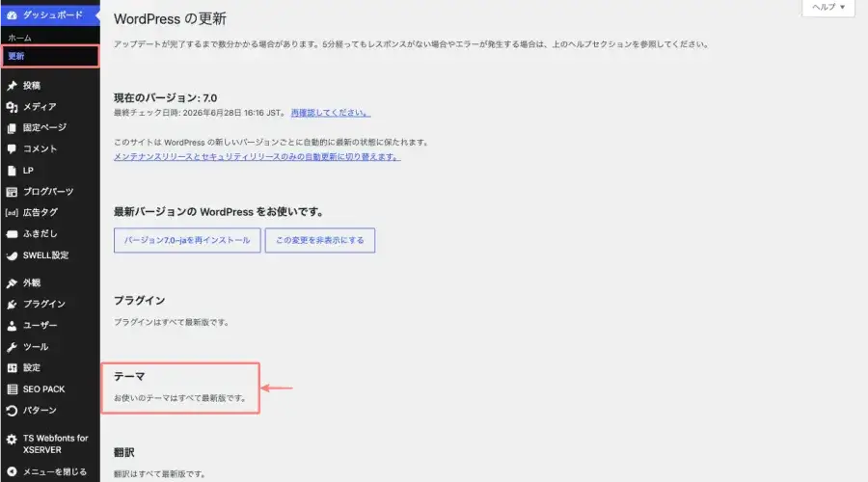
Task: Click the sliders icon beside 設定
Action: point(12,368)
